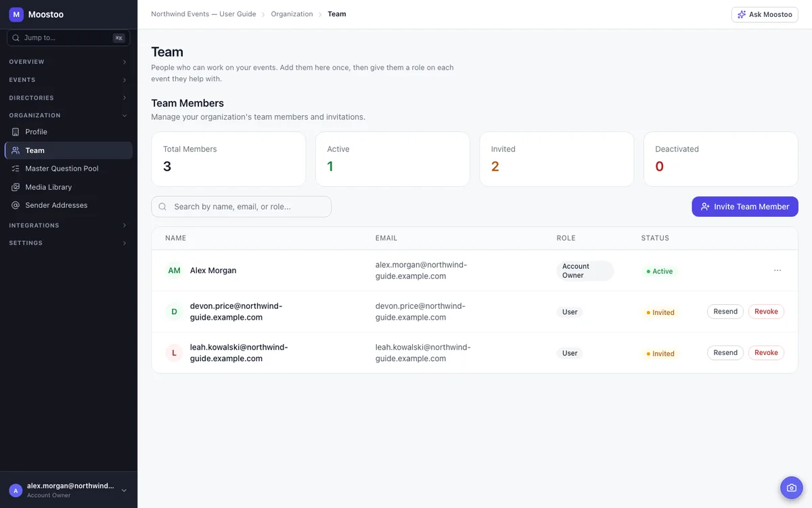The height and width of the screenshot is (508, 812).
Task: Click the NAME column header
Action: click(175, 238)
